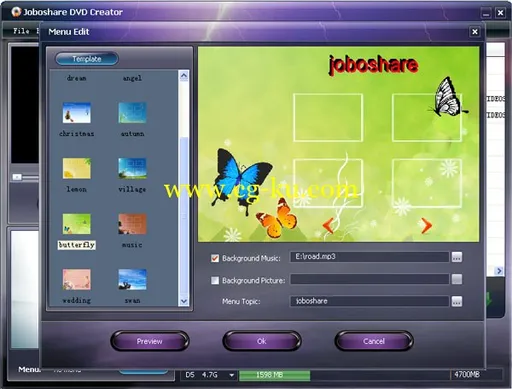
Task: Pick the butterfly template thumbnail
Action: point(77,224)
